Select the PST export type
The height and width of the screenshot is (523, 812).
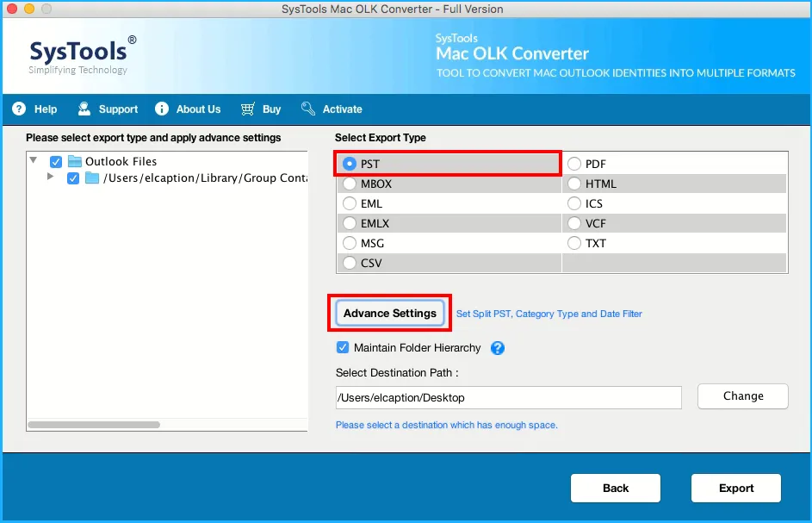tap(350, 164)
